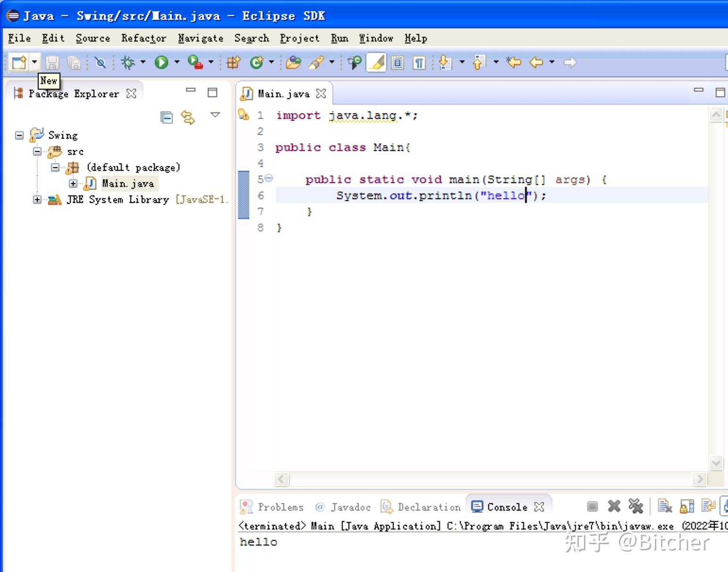The width and height of the screenshot is (728, 572).
Task: Click the Back navigation arrow
Action: pos(536,62)
